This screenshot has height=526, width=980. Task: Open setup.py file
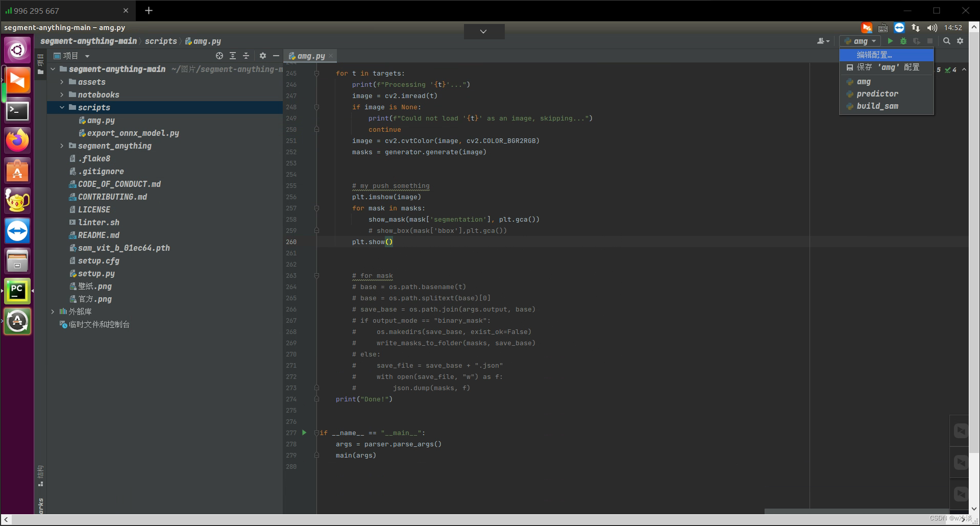(x=92, y=273)
